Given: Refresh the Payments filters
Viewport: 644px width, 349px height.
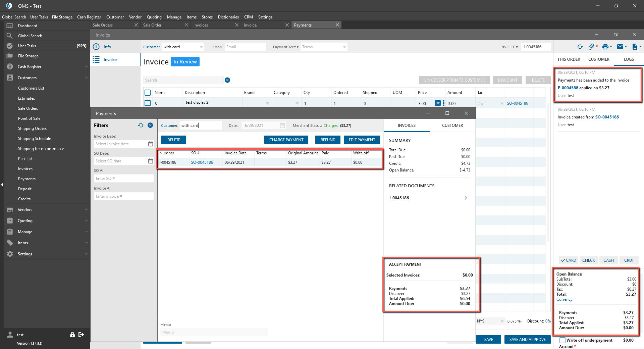Looking at the screenshot, I should click(x=141, y=126).
